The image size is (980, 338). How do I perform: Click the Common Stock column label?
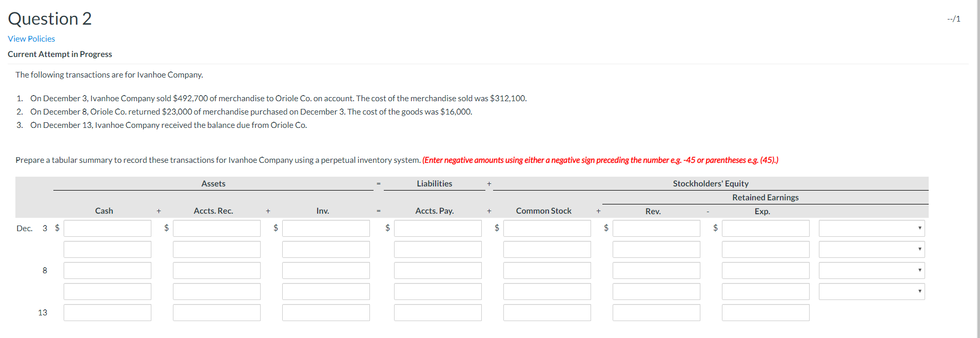click(544, 211)
